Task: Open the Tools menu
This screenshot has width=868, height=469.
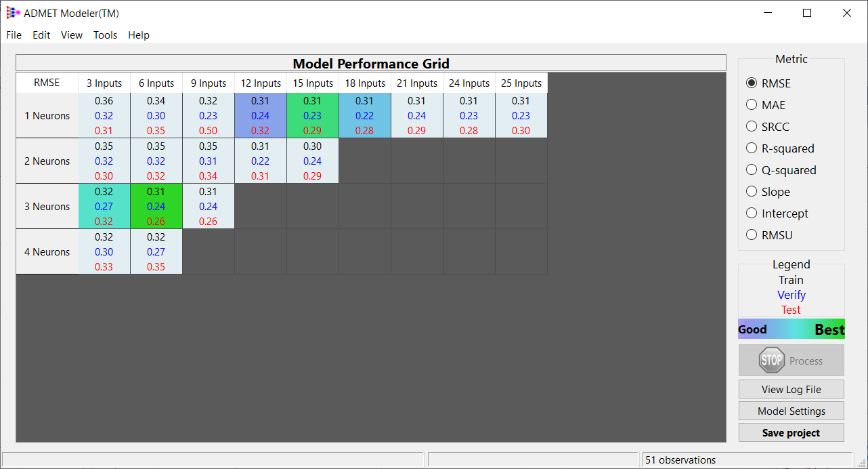Action: click(106, 35)
